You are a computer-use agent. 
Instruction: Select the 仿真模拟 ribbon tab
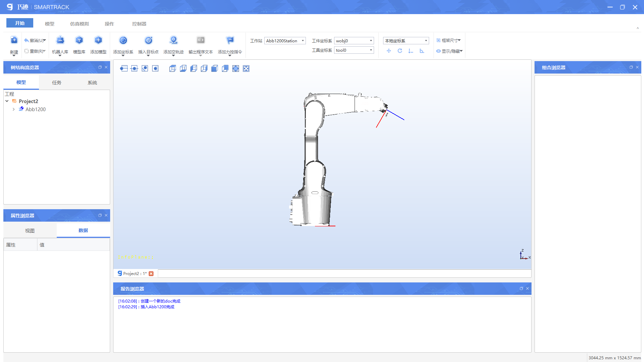(80, 24)
